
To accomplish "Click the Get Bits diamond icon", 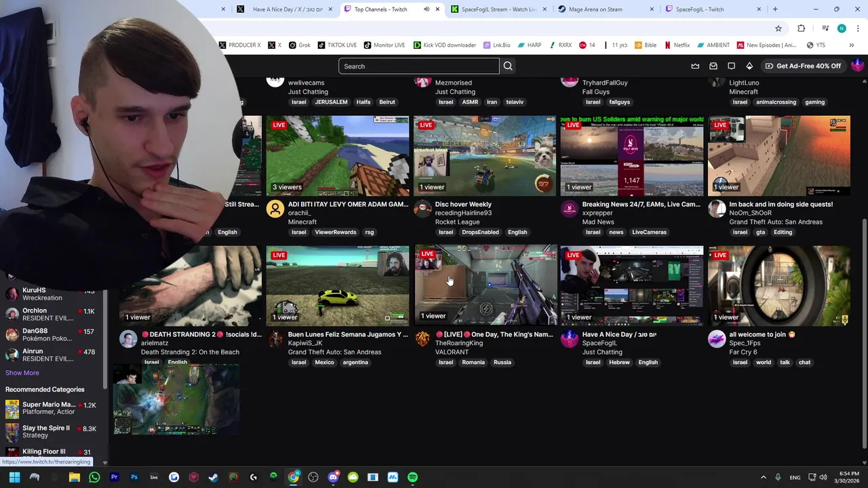I will tap(749, 66).
